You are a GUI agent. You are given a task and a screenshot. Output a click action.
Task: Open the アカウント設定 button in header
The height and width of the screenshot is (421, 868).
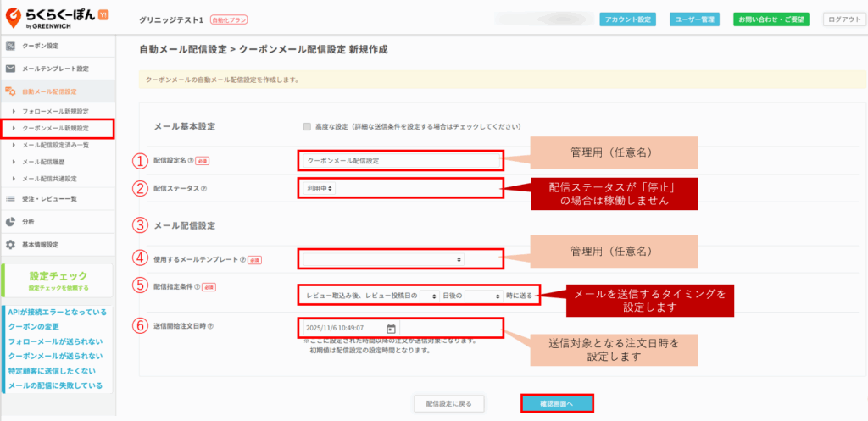tap(627, 19)
